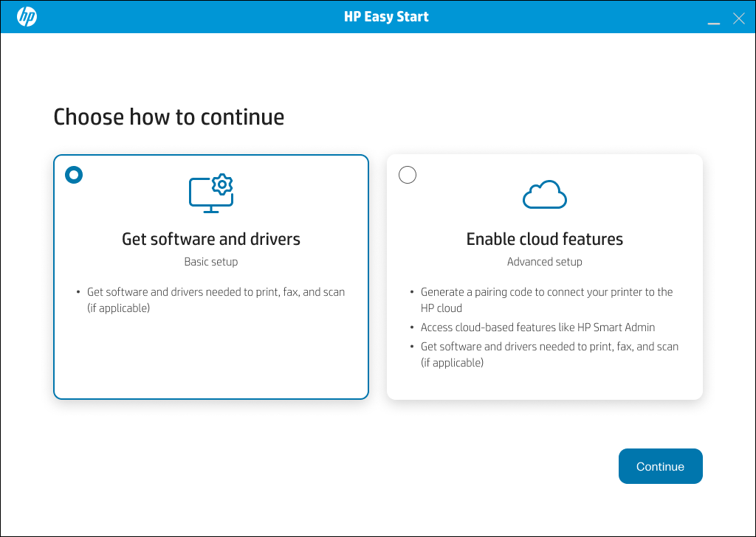Click the cloud graphic above Advanced setup
Screen dimensions: 756x537
[544, 193]
